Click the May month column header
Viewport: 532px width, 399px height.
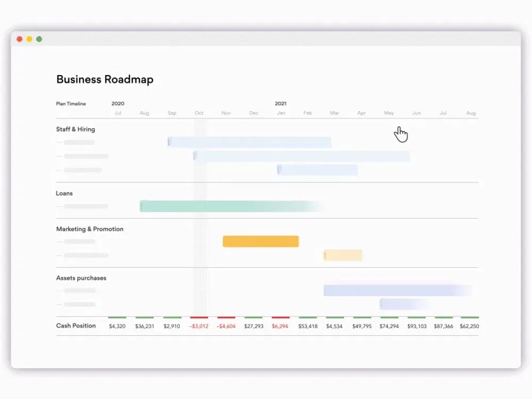pos(389,113)
